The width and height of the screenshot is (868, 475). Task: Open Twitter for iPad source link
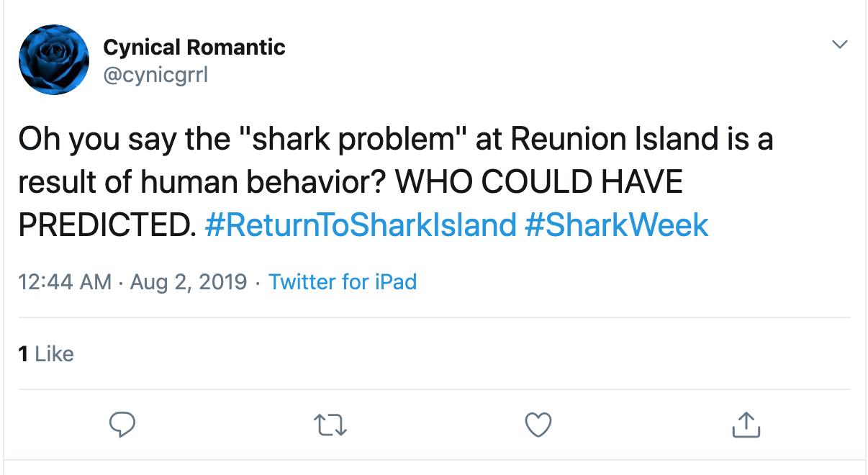click(343, 282)
